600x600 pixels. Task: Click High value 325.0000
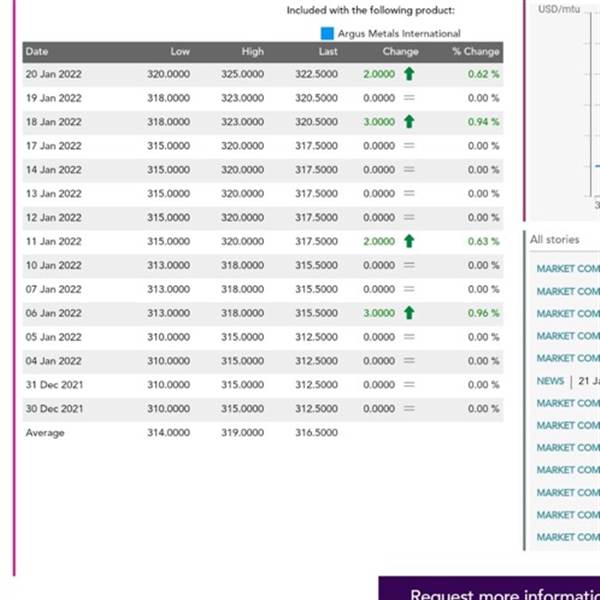click(x=242, y=74)
